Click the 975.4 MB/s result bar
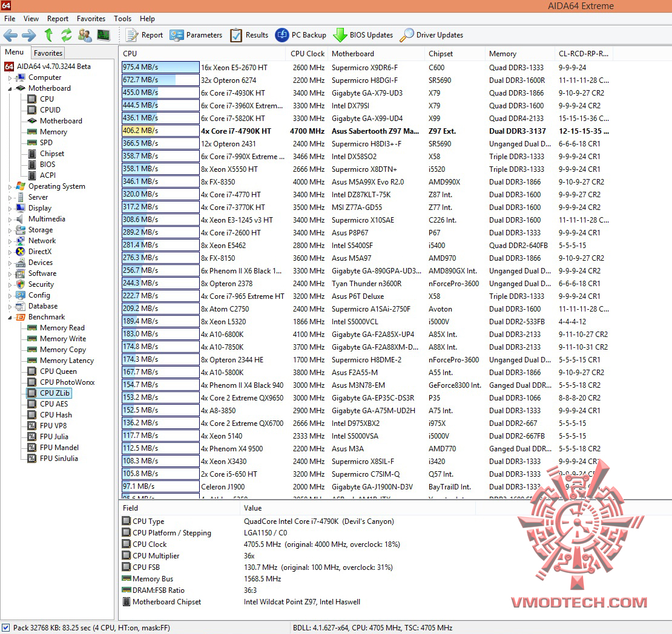The width and height of the screenshot is (672, 634). [160, 67]
